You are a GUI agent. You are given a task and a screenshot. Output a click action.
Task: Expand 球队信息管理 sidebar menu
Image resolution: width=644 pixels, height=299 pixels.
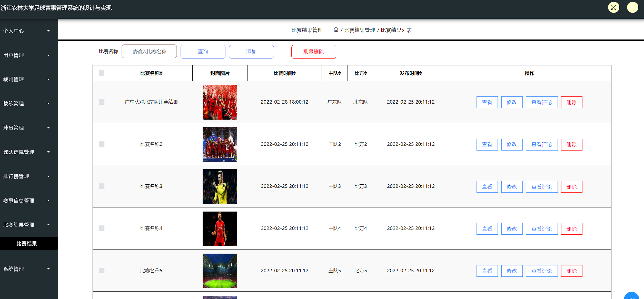pyautogui.click(x=26, y=152)
